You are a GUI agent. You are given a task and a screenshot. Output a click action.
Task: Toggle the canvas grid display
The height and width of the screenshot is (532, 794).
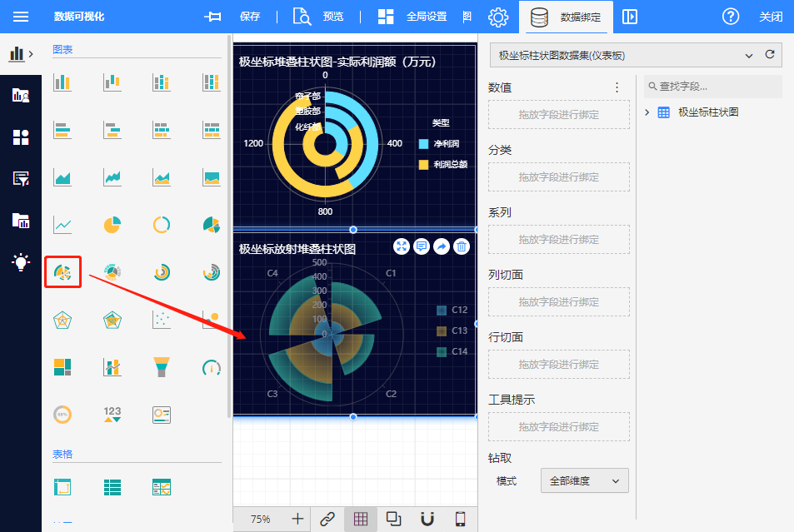tap(360, 519)
